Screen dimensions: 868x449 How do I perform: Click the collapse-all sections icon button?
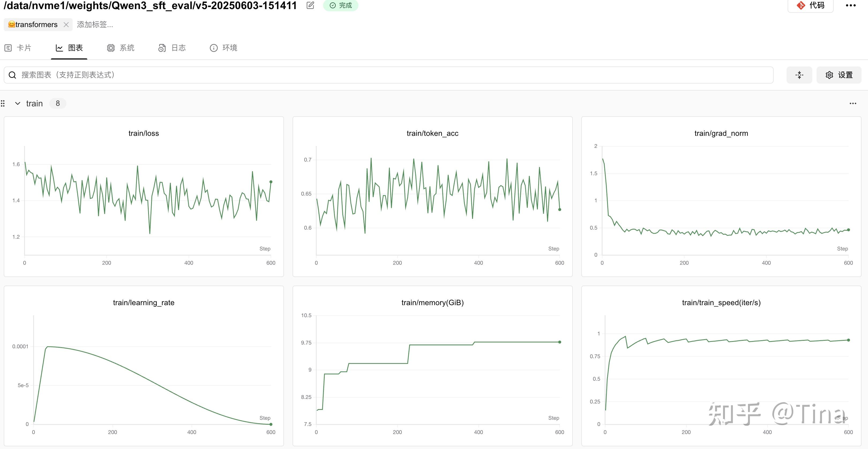tap(799, 75)
